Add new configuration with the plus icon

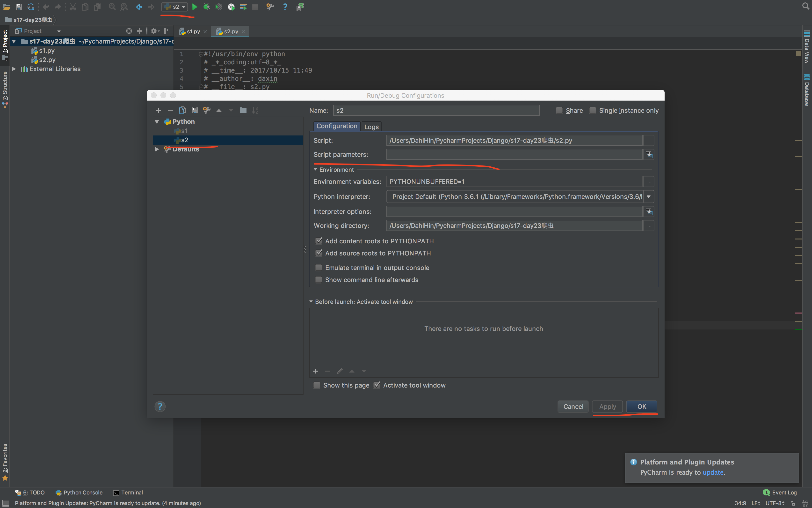tap(158, 110)
